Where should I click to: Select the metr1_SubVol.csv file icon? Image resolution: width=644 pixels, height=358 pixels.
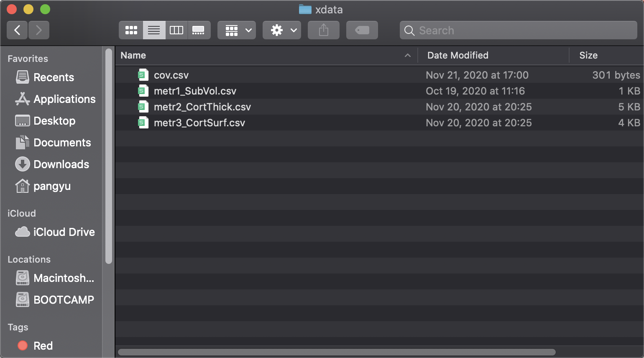143,91
